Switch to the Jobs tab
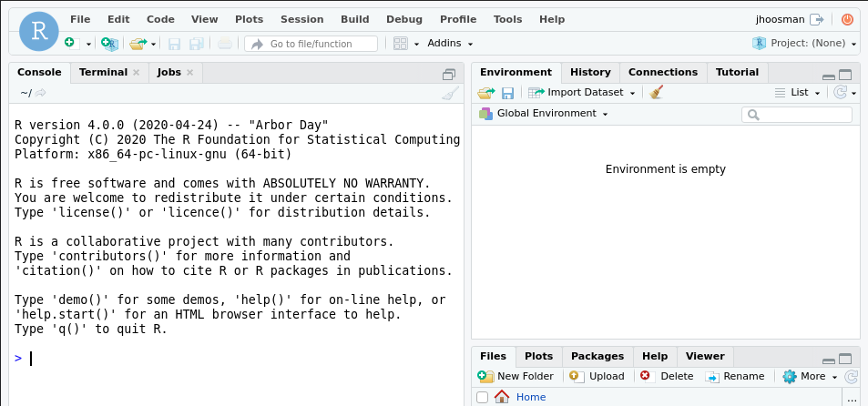868x406 pixels. point(168,73)
